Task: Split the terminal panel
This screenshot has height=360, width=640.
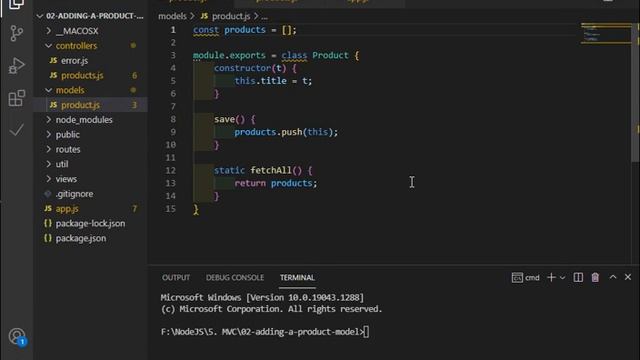Action: pyautogui.click(x=578, y=278)
